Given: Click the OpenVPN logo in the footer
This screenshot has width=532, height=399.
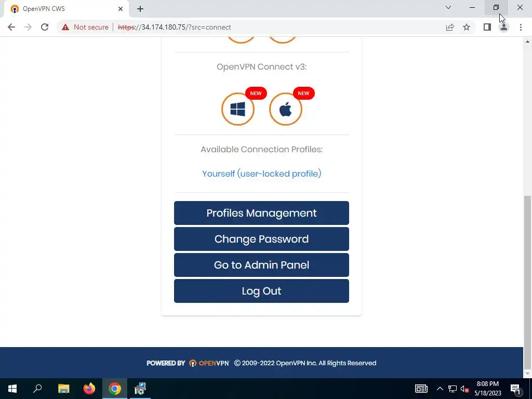Looking at the screenshot, I should (209, 363).
